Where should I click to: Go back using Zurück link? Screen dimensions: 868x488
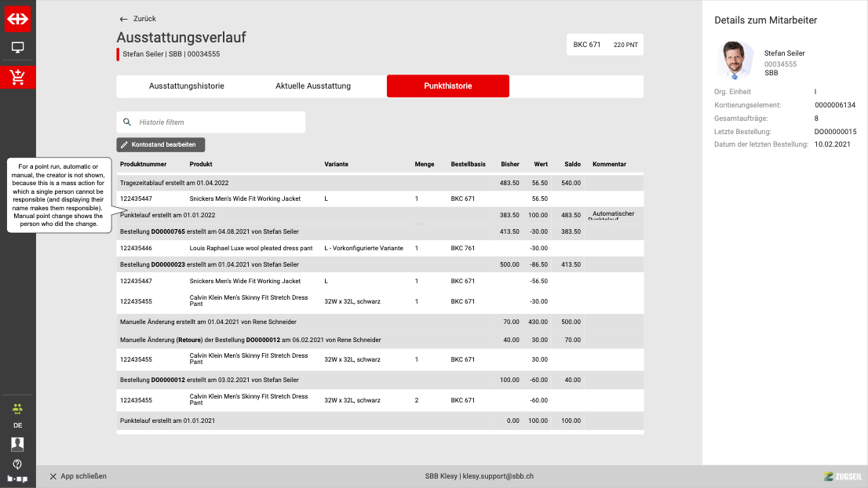(138, 19)
